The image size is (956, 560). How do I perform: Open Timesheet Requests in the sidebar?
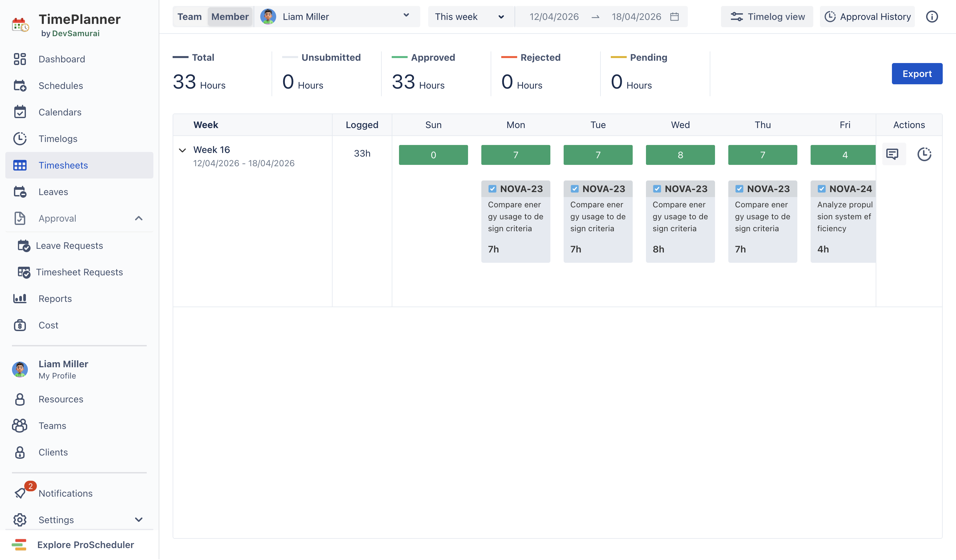pos(79,272)
